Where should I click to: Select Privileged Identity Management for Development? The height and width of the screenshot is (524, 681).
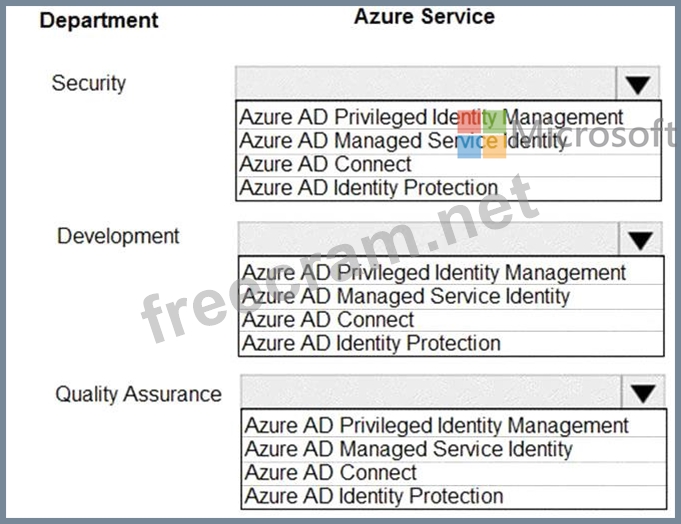(434, 273)
